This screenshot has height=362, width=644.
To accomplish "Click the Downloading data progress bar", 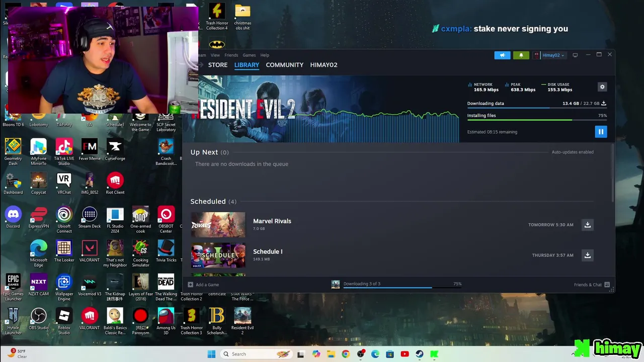I will click(536, 108).
